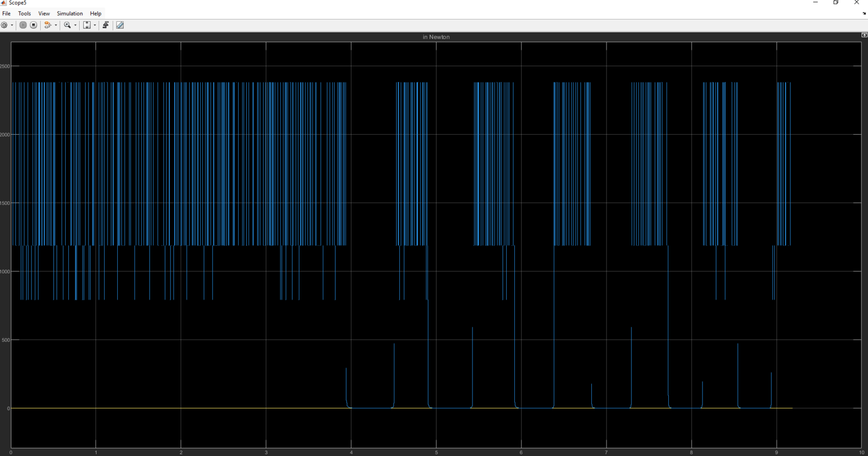The width and height of the screenshot is (868, 456).
Task: Open the Zoom tool dropdown arrow
Action: click(75, 25)
